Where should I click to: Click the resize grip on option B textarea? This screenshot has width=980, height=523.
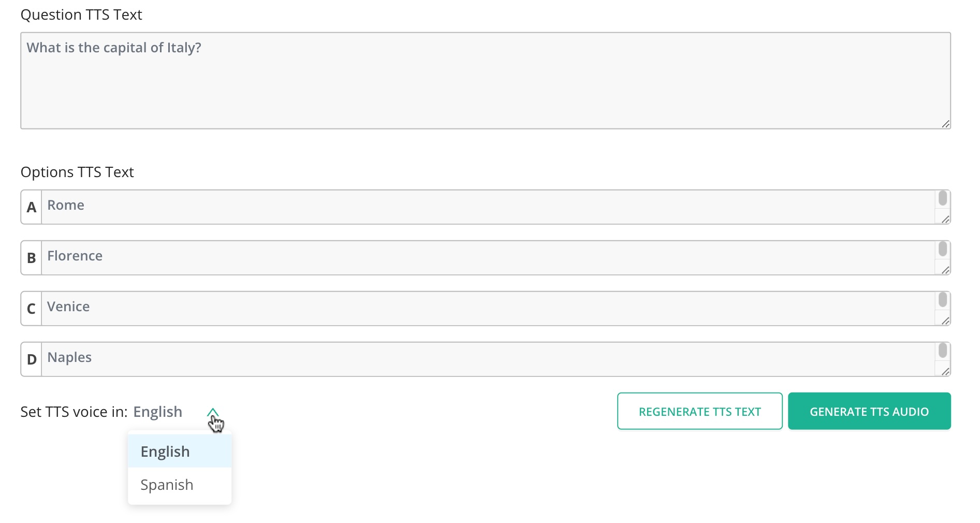(x=945, y=270)
